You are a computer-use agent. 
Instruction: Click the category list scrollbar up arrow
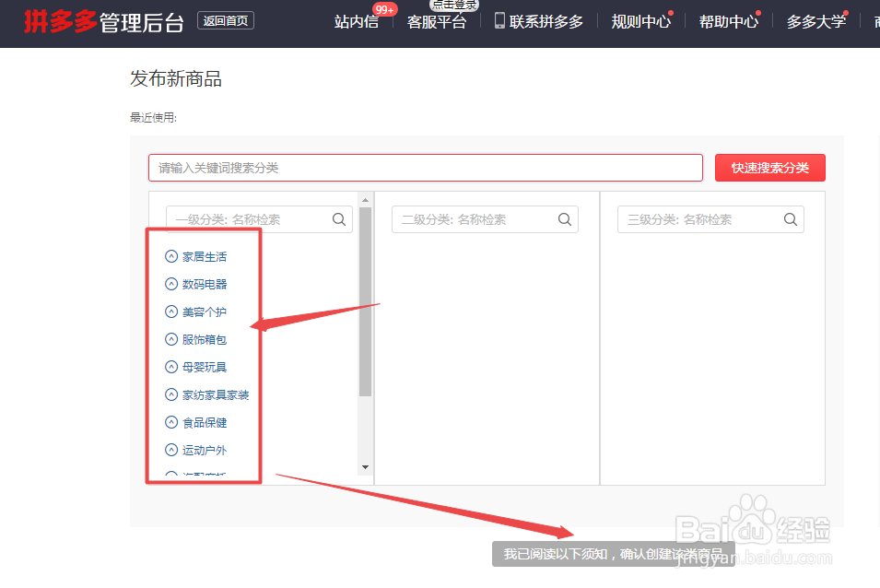(x=365, y=200)
